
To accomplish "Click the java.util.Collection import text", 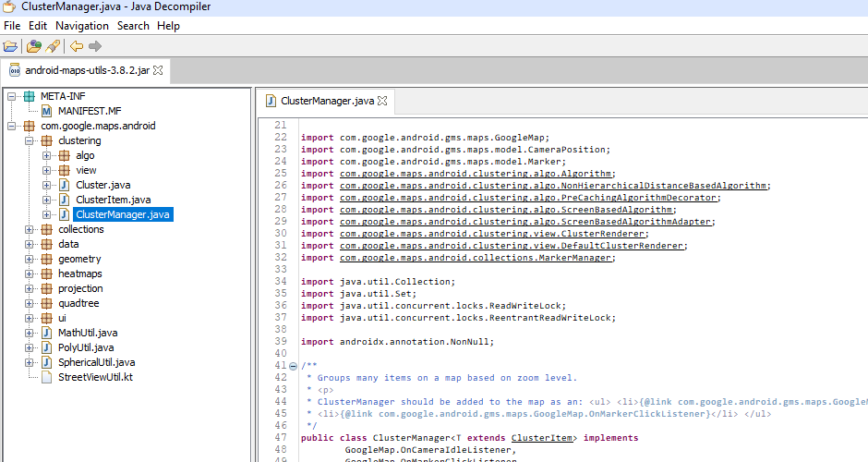I will [x=397, y=282].
